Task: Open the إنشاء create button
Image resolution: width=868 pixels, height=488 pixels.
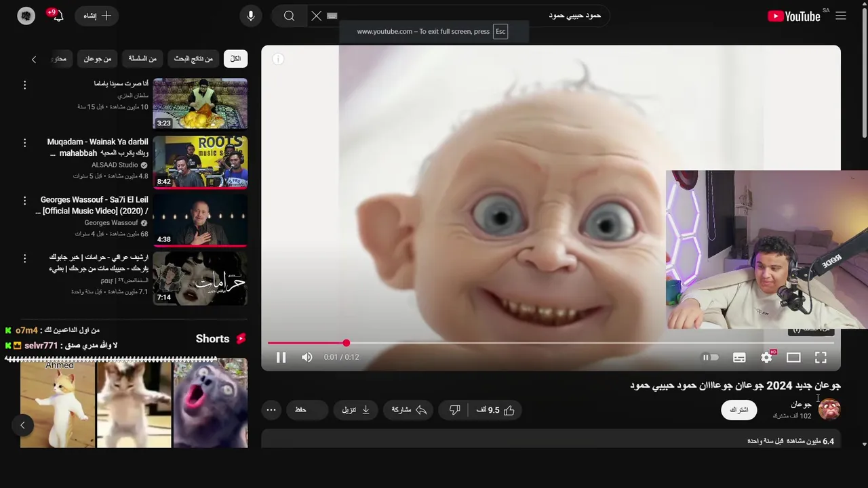Action: [x=97, y=16]
